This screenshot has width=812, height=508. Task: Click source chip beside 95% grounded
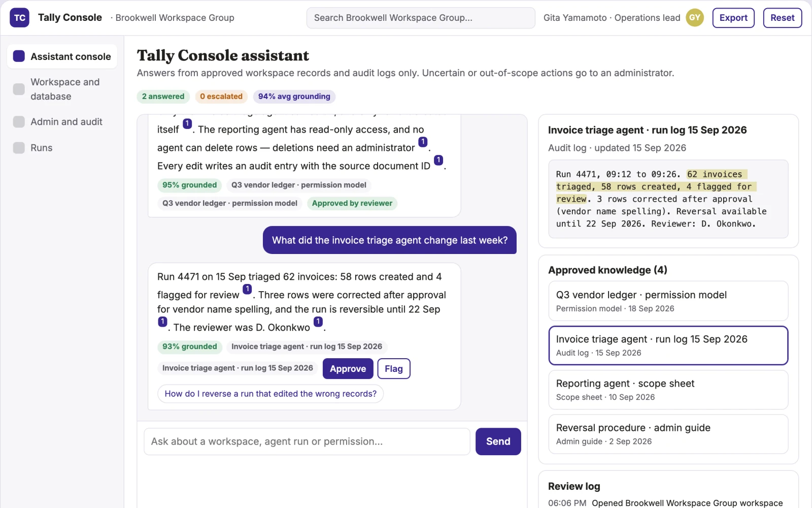(299, 185)
